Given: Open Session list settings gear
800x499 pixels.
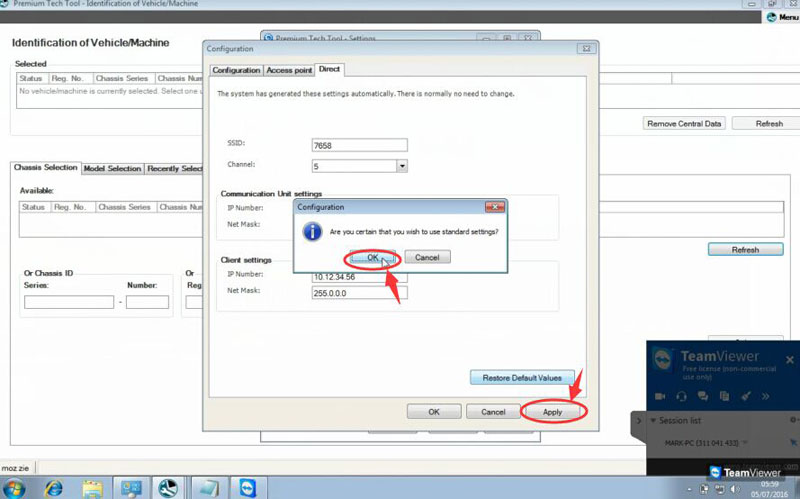Looking at the screenshot, I should tap(793, 420).
